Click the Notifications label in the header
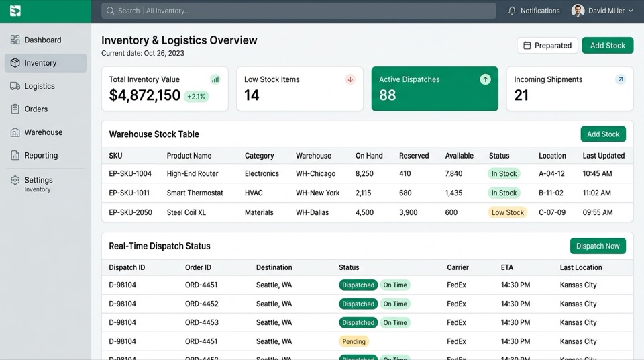 coord(539,11)
